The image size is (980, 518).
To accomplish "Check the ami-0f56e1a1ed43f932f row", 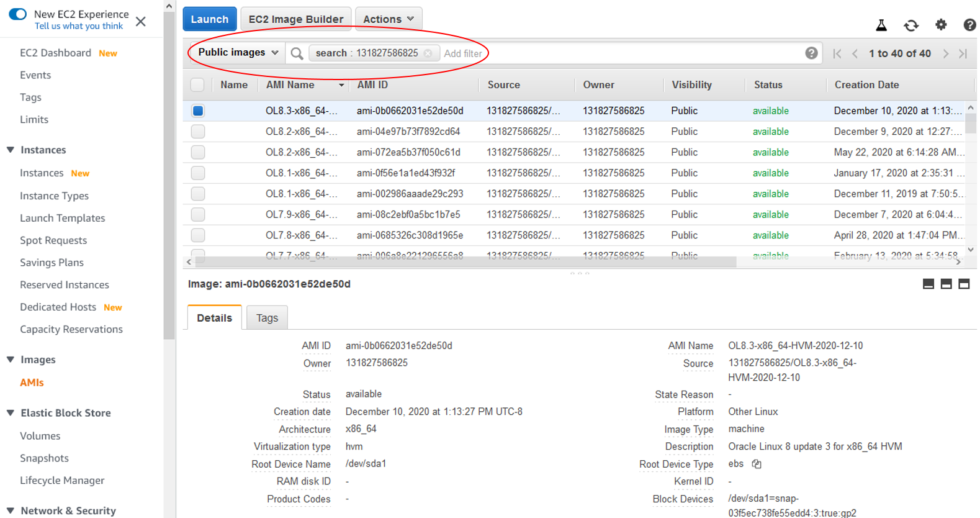I will tap(198, 173).
